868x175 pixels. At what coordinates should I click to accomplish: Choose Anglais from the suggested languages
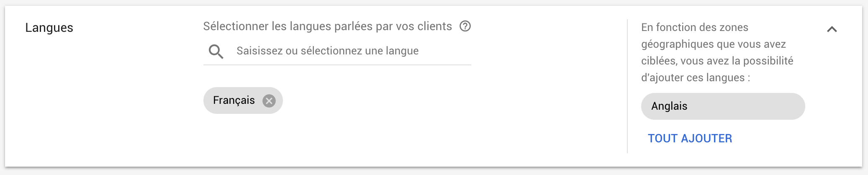722,106
